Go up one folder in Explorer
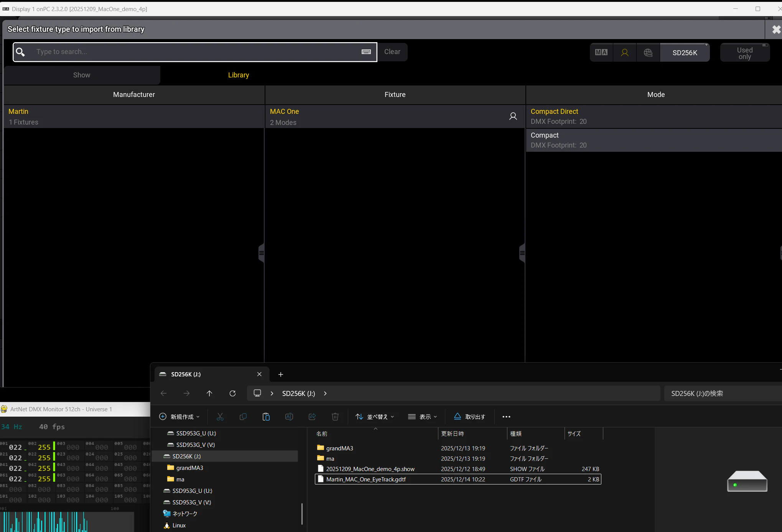 [x=209, y=393]
